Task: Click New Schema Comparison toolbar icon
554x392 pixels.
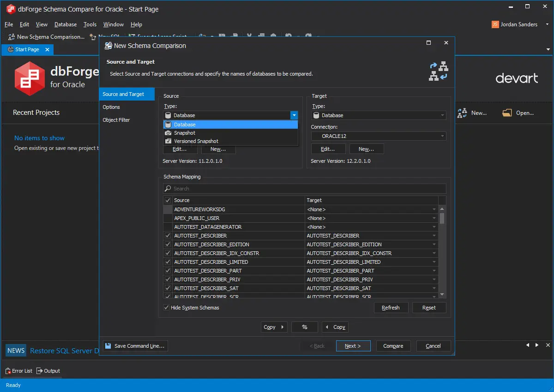Action: click(12, 37)
